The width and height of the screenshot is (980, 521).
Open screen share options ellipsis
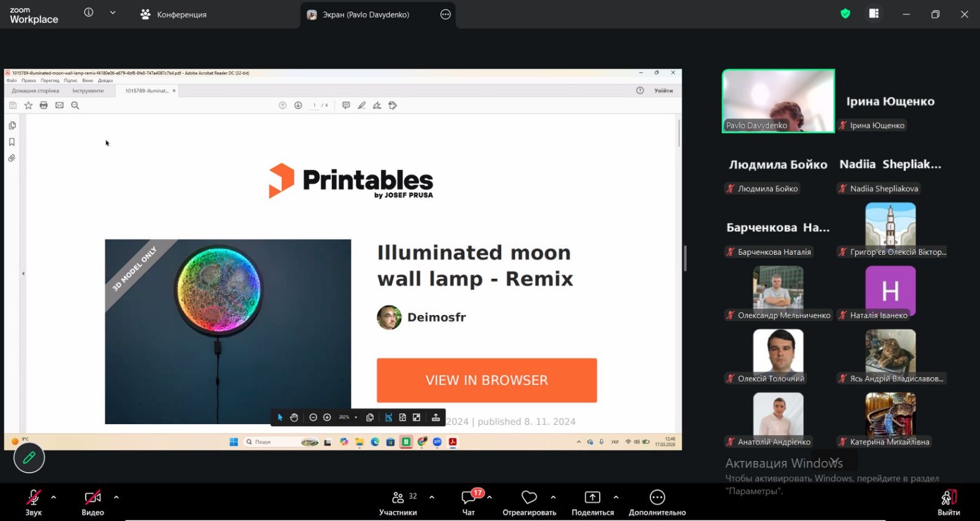click(445, 14)
